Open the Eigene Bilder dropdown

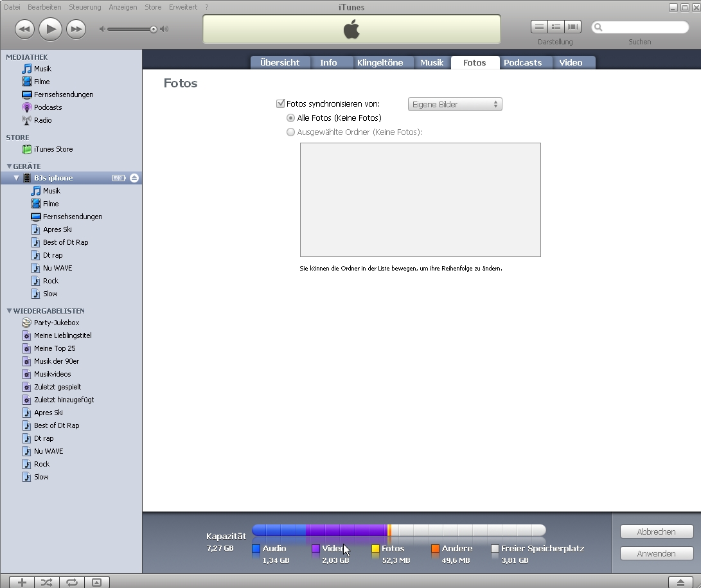(x=454, y=104)
